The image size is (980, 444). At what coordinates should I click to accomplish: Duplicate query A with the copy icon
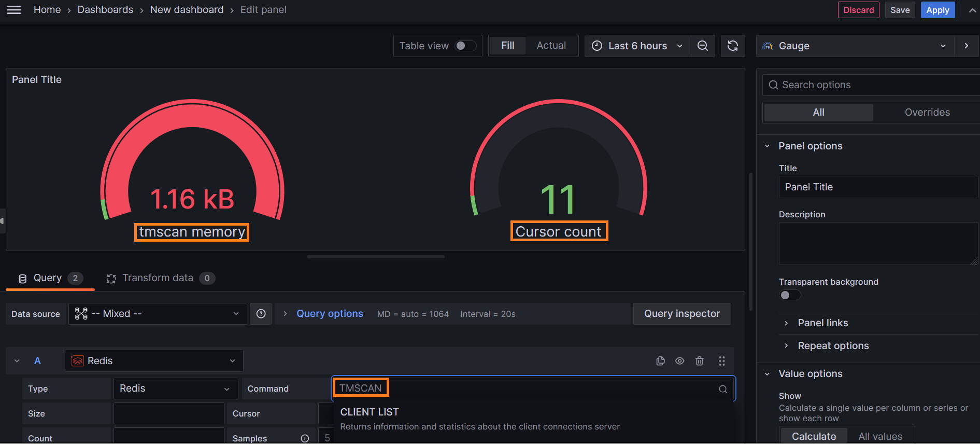tap(660, 361)
